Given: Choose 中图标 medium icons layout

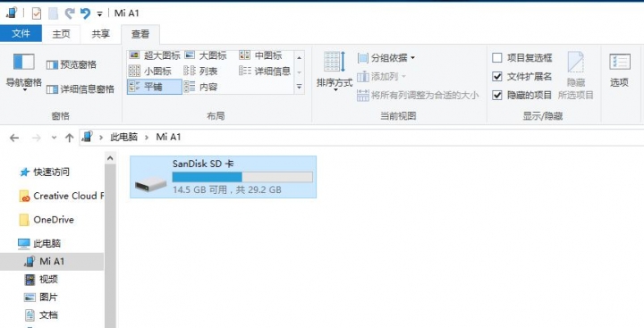Looking at the screenshot, I should click(260, 55).
